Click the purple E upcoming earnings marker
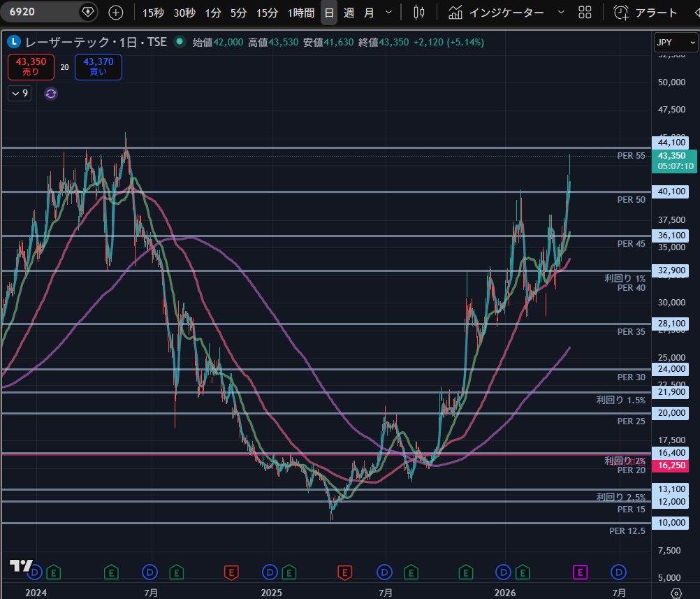 pos(580,572)
